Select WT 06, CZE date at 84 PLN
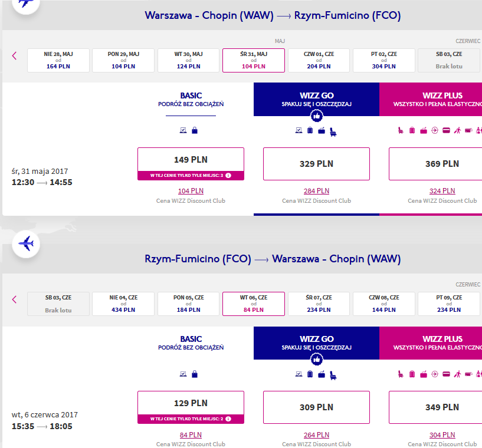Image resolution: width=482 pixels, height=448 pixels. [x=254, y=304]
